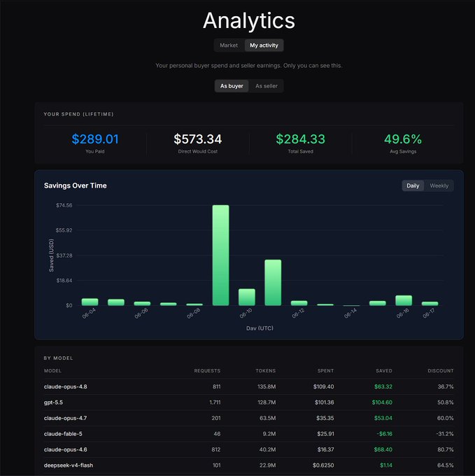Click the SPENT column header
This screenshot has height=476, width=475.
[x=326, y=371]
